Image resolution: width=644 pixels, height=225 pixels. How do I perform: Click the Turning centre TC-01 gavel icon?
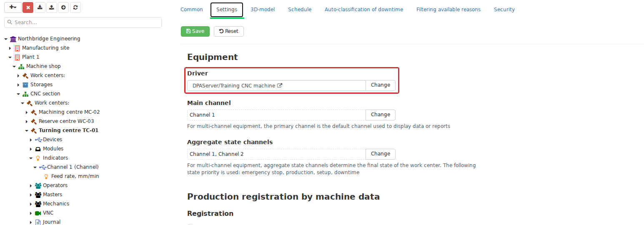(34, 130)
